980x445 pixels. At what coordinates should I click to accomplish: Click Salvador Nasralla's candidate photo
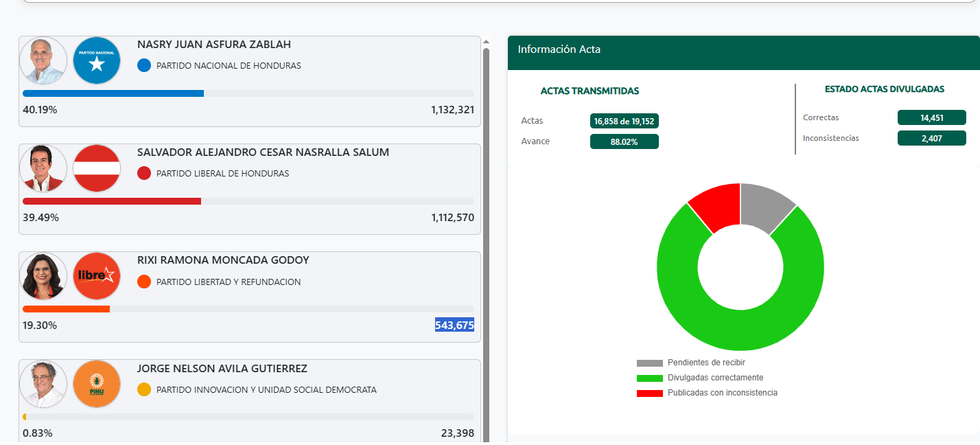click(43, 168)
